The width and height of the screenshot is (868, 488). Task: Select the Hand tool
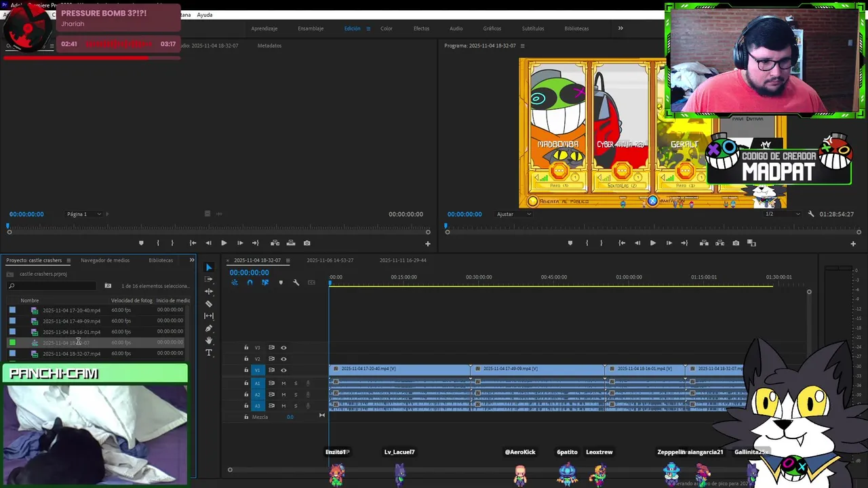(x=209, y=340)
